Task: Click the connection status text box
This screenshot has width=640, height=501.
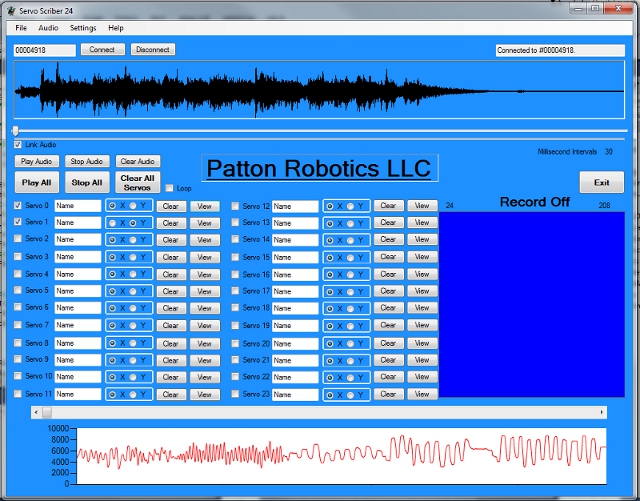Action: pos(560,50)
